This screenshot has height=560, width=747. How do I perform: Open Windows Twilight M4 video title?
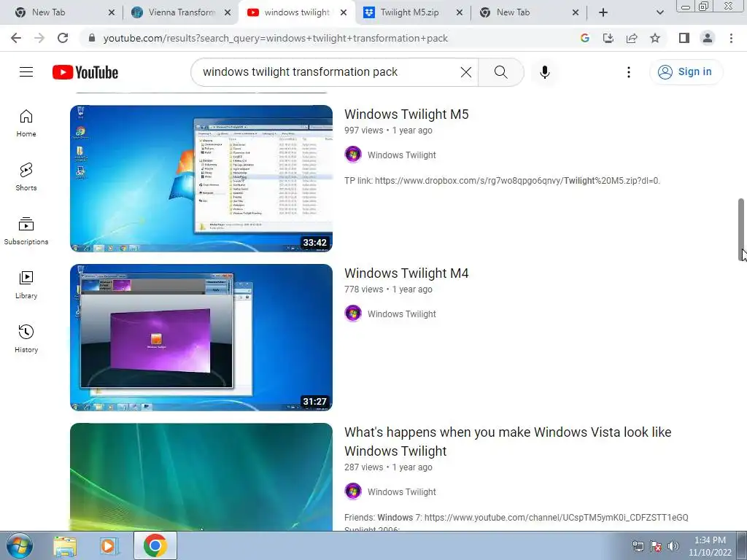[x=406, y=273]
